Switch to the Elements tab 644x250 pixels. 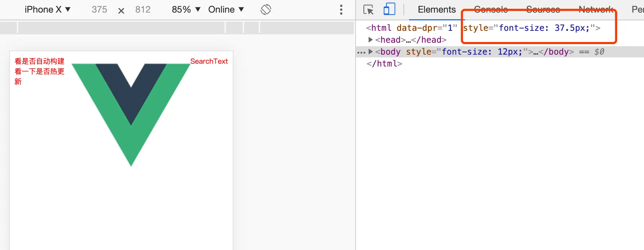(x=437, y=9)
